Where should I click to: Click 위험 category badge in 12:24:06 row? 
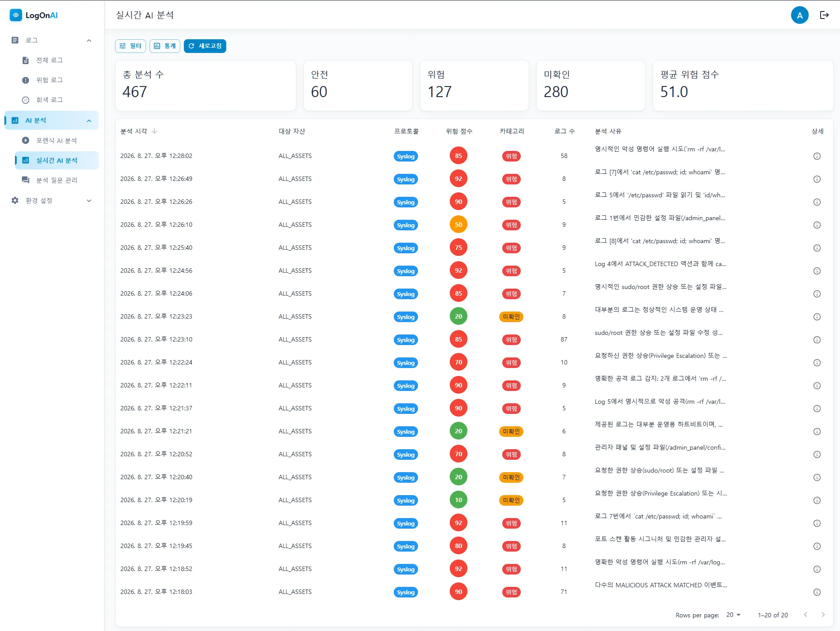[x=511, y=294]
